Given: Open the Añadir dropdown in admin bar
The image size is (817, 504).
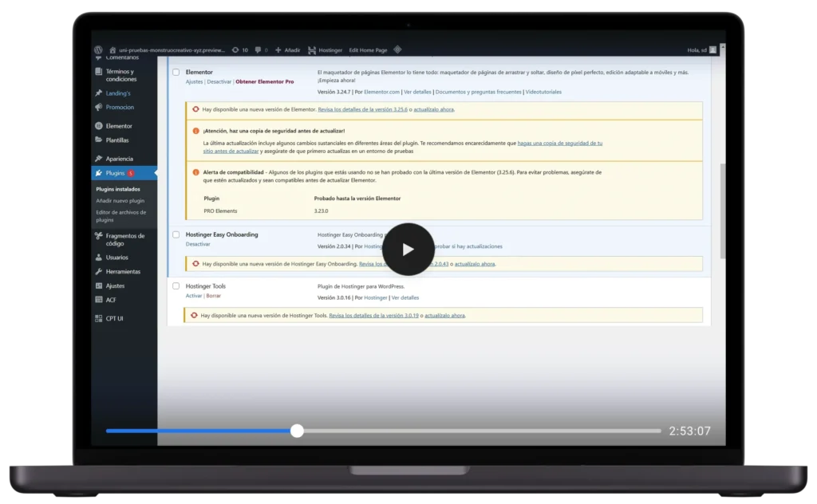Looking at the screenshot, I should pyautogui.click(x=288, y=50).
